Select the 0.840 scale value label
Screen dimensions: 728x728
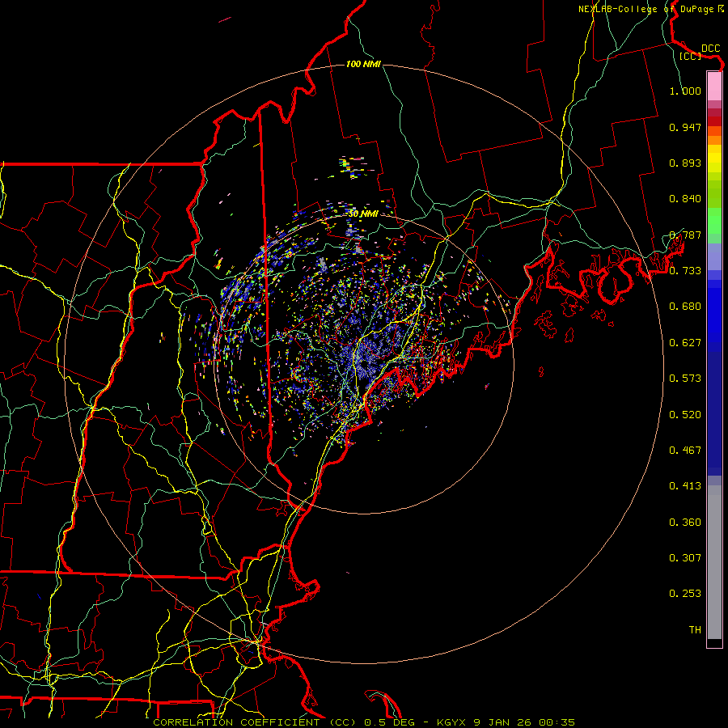pyautogui.click(x=685, y=199)
